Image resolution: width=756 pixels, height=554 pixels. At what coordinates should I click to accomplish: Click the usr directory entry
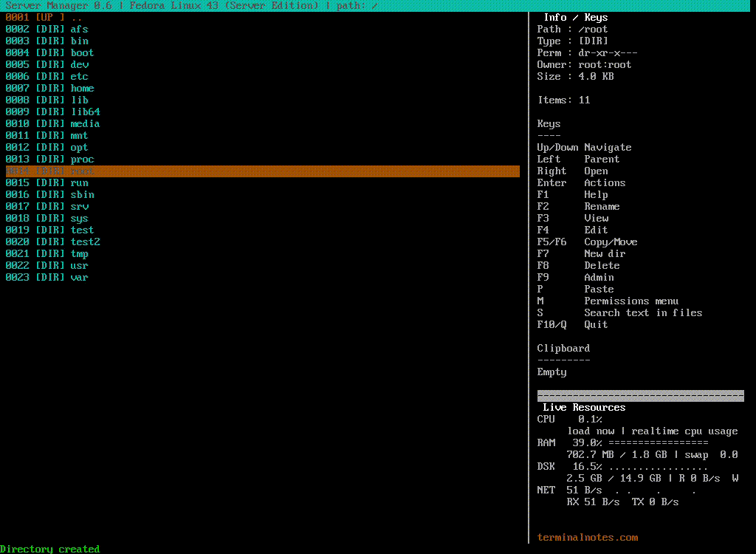pos(79,266)
